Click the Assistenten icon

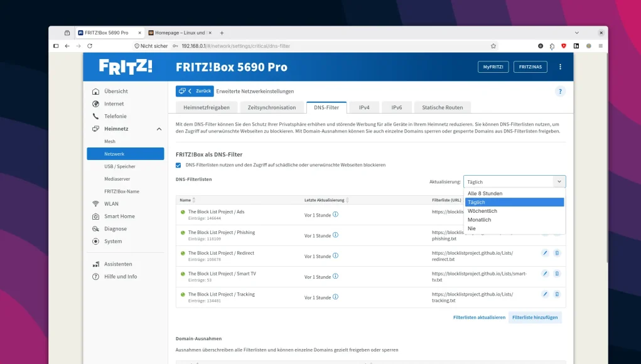(95, 264)
